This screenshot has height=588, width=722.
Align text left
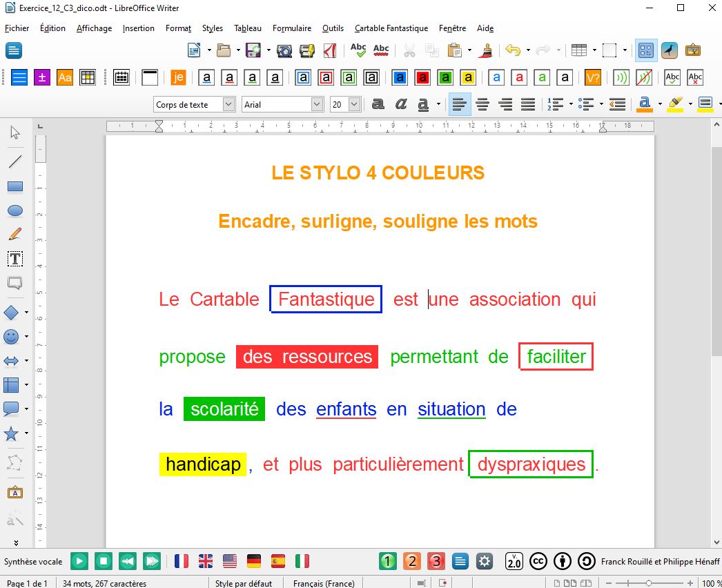click(459, 104)
